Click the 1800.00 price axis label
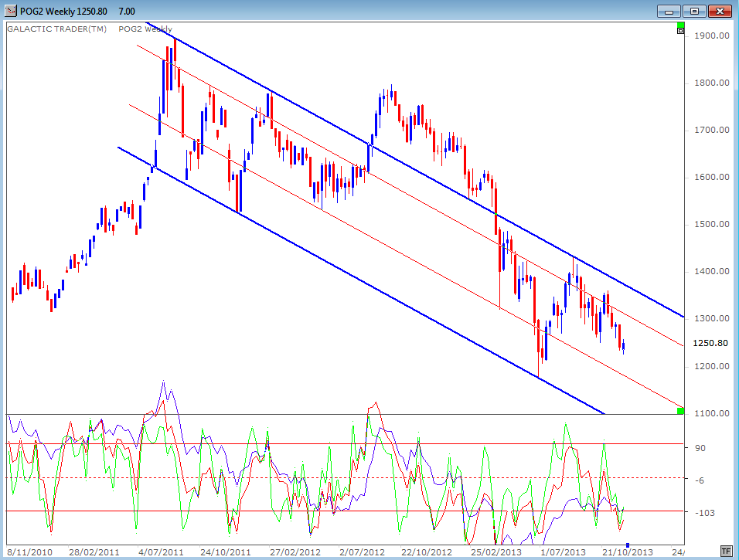This screenshot has height=560, width=739. click(712, 83)
